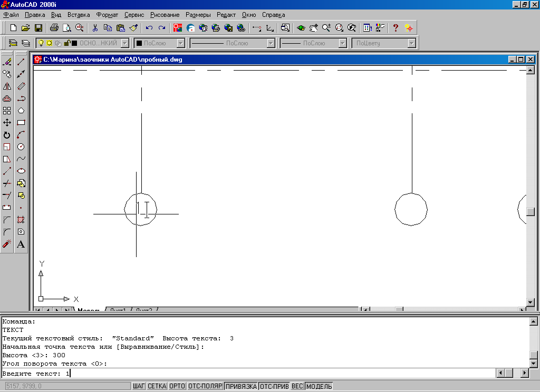Viewport: 540px width, 392px height.
Task: Select the Ellipse tool
Action: [21, 171]
